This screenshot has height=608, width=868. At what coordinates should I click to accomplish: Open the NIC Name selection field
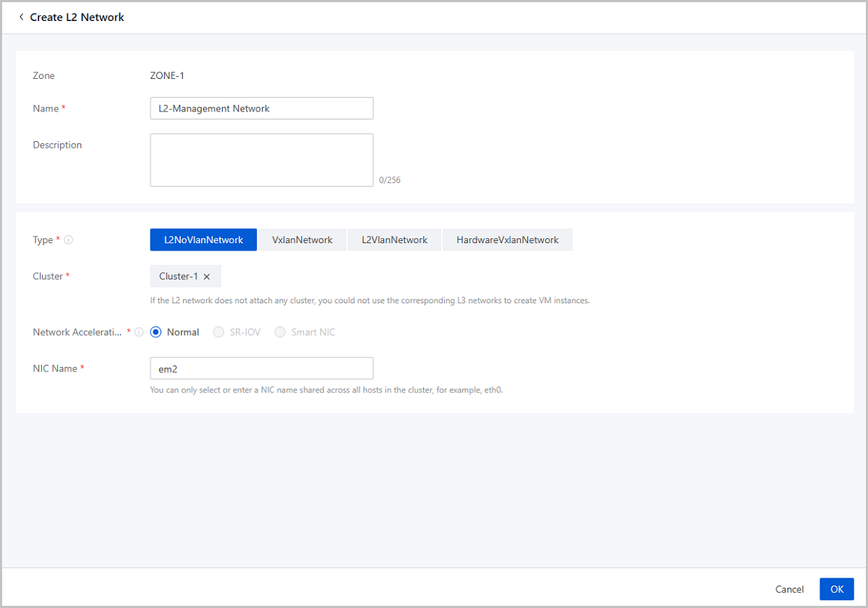coord(262,368)
